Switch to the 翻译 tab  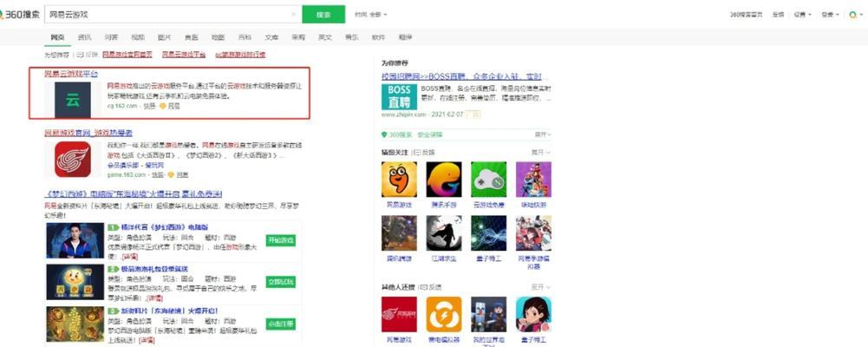(x=405, y=37)
